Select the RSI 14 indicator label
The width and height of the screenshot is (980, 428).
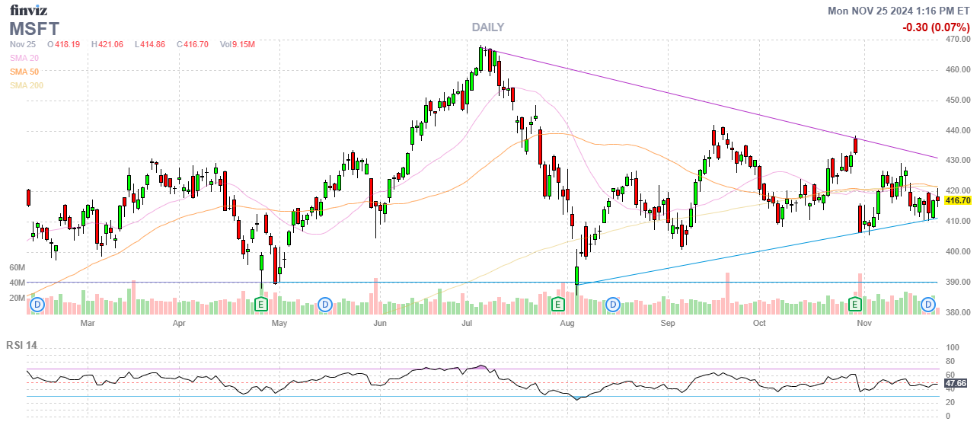(x=21, y=345)
